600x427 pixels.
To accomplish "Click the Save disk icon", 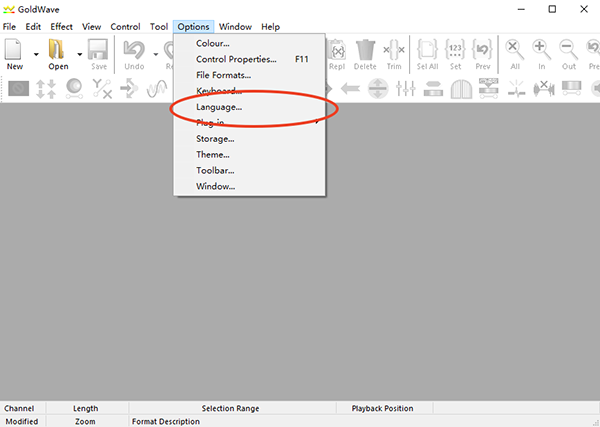I will tap(98, 50).
